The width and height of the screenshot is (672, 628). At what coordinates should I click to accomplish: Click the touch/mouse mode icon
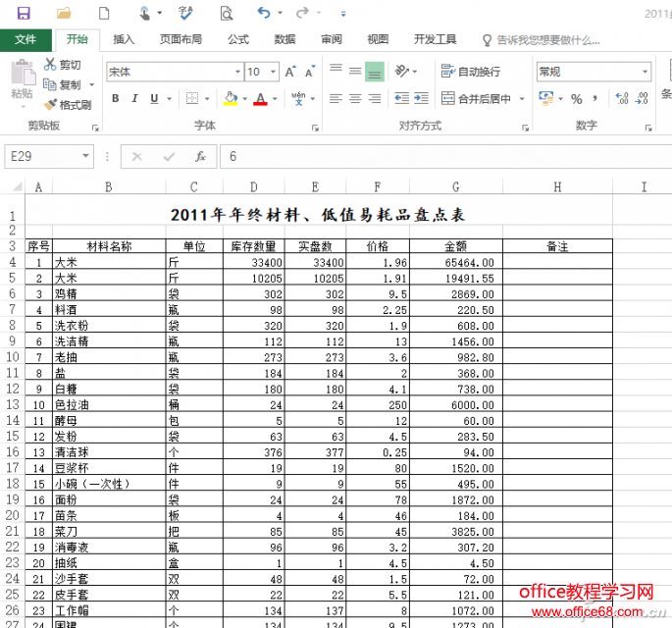(x=145, y=14)
